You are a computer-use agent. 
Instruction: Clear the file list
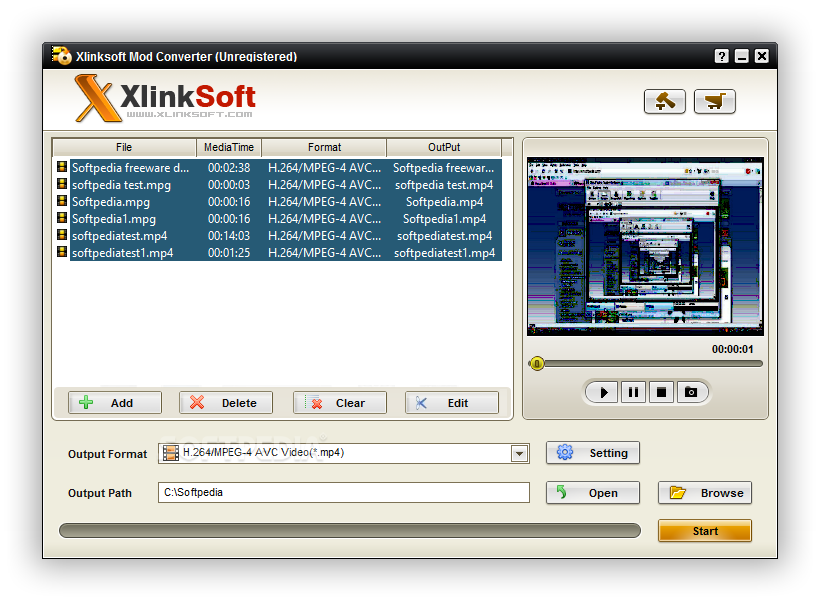click(340, 403)
